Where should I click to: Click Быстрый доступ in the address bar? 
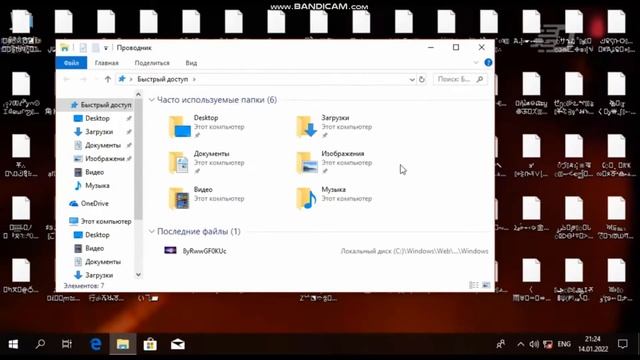point(162,79)
